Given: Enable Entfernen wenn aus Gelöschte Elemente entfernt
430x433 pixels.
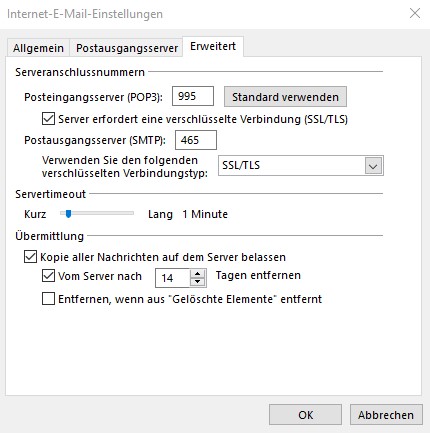Looking at the screenshot, I should click(x=48, y=299).
